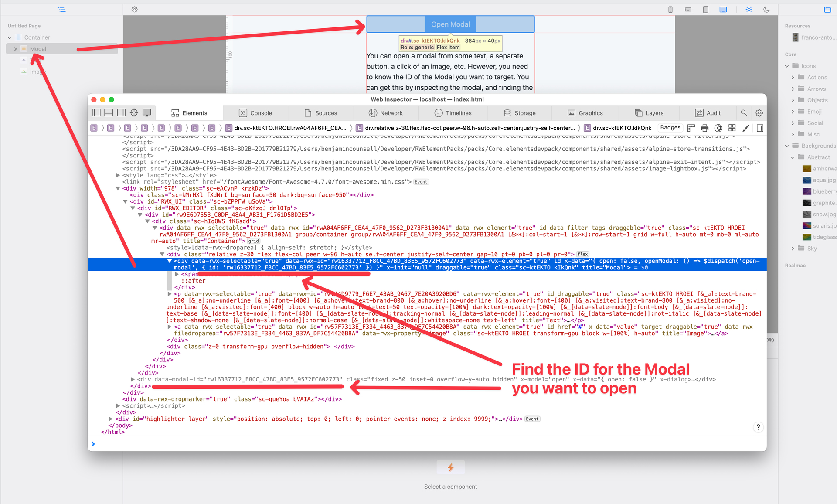Select the phone portrait device preview
837x504 pixels.
[670, 10]
